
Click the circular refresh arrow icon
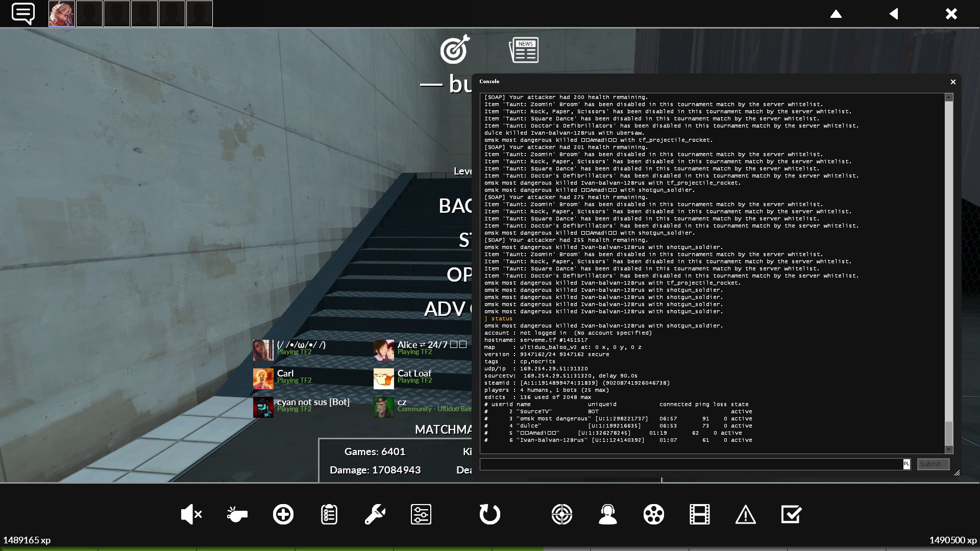[489, 514]
